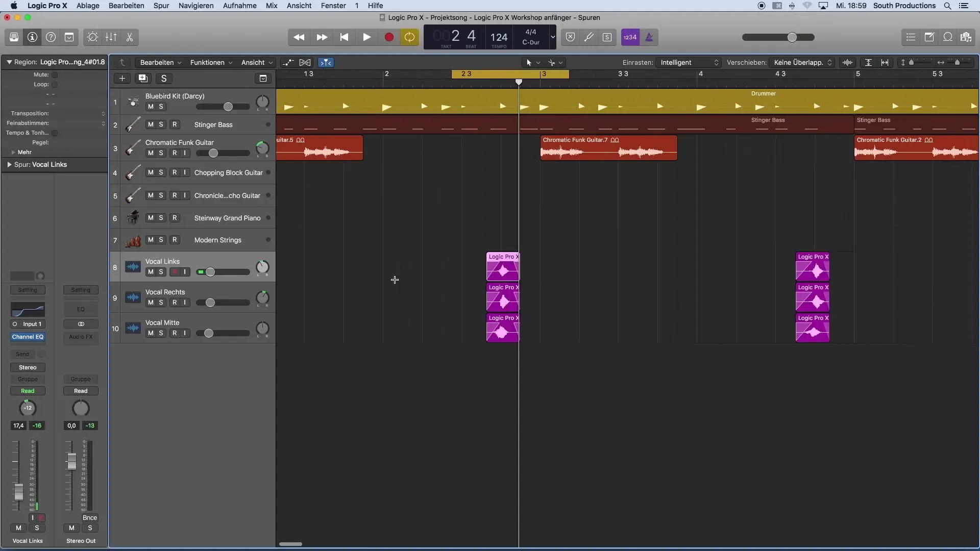Open the Toolbar display icon
Image resolution: width=980 pixels, height=551 pixels.
pyautogui.click(x=69, y=37)
